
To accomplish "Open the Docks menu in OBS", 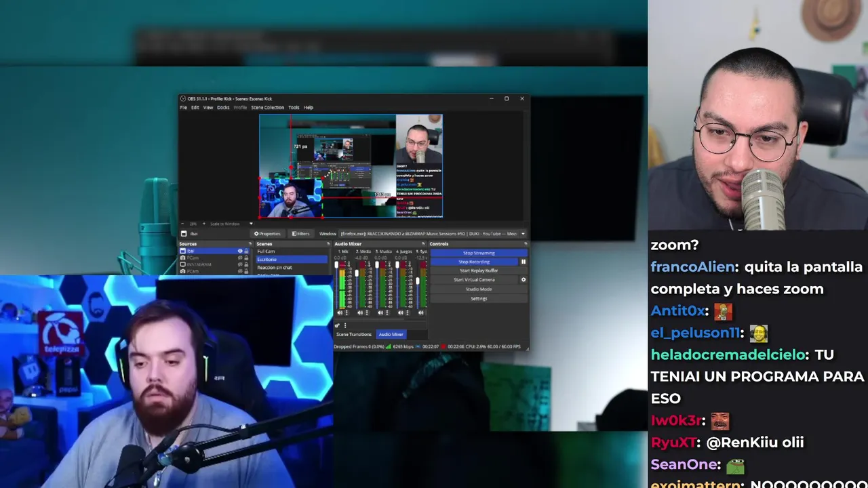I will (x=223, y=107).
